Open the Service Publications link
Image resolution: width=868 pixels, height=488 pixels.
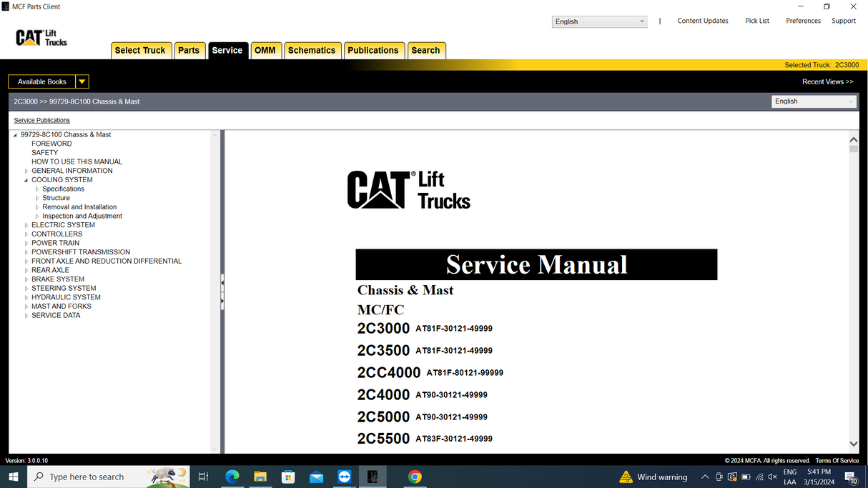[x=41, y=120]
